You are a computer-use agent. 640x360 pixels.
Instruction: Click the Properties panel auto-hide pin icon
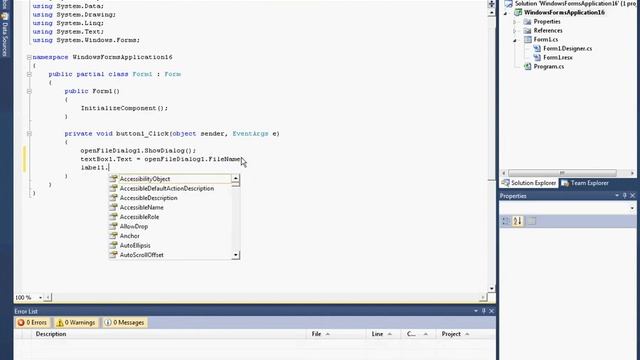click(624, 196)
